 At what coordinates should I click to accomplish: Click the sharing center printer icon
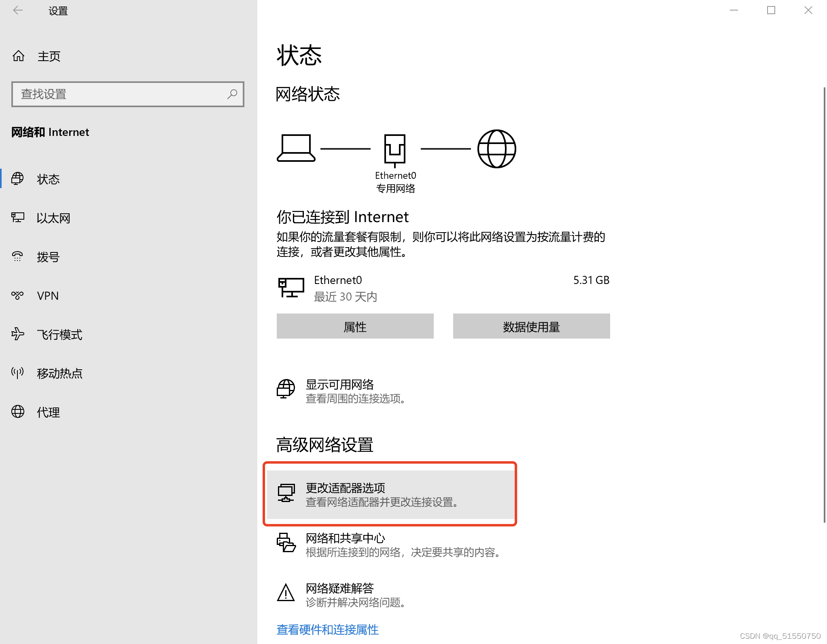[286, 542]
